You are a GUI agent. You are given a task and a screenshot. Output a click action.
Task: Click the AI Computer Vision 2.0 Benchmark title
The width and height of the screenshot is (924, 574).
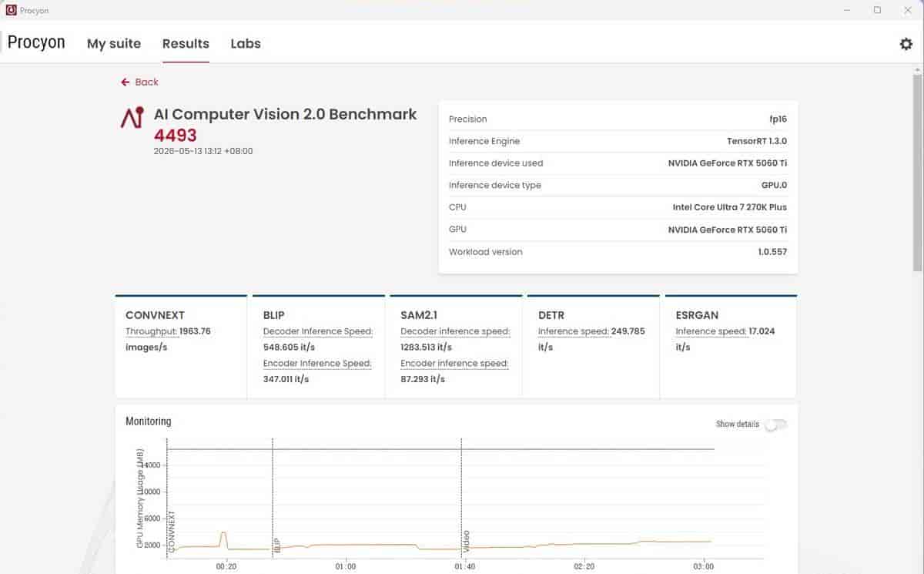[x=285, y=114]
